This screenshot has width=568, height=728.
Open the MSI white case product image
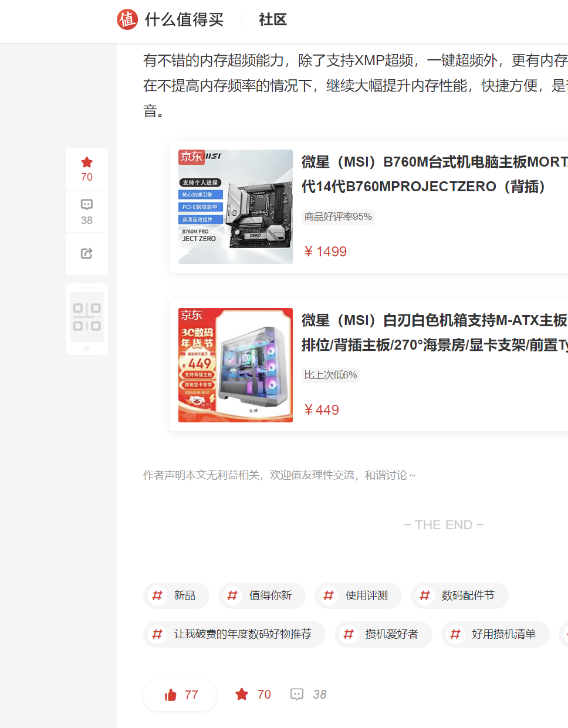click(x=235, y=365)
